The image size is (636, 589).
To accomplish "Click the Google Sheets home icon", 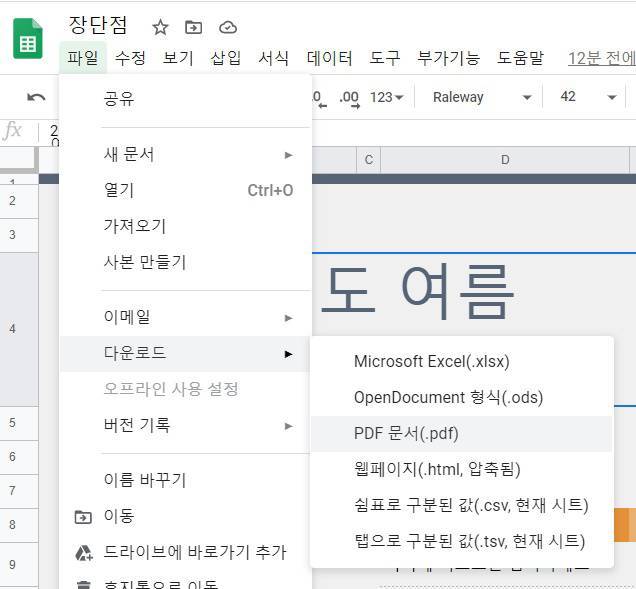I will 28,39.
